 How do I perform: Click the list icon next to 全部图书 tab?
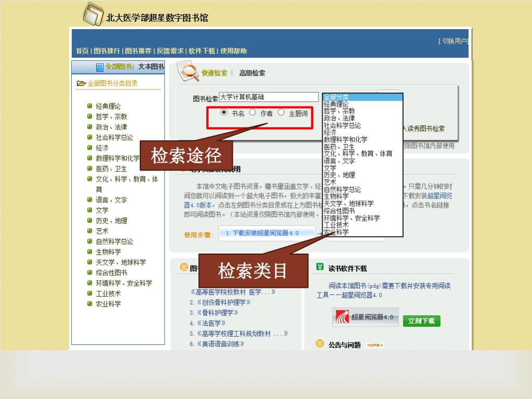[99, 67]
